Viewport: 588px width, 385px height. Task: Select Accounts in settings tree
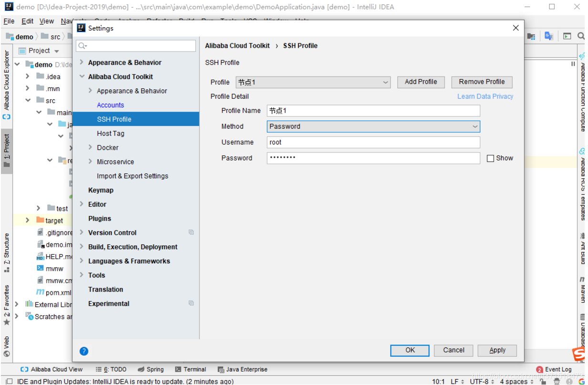tap(110, 105)
